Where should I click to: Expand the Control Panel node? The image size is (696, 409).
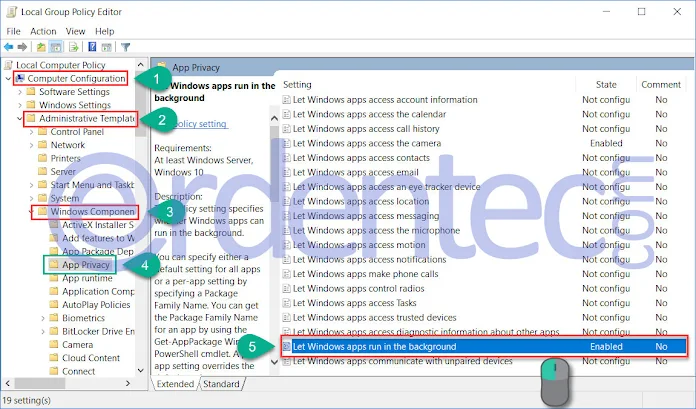tap(31, 132)
